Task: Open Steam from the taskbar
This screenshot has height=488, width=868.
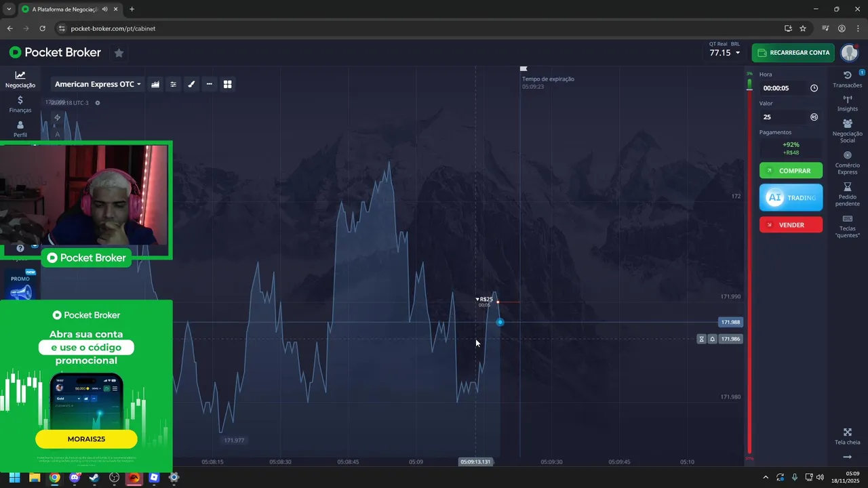Action: pos(94,477)
